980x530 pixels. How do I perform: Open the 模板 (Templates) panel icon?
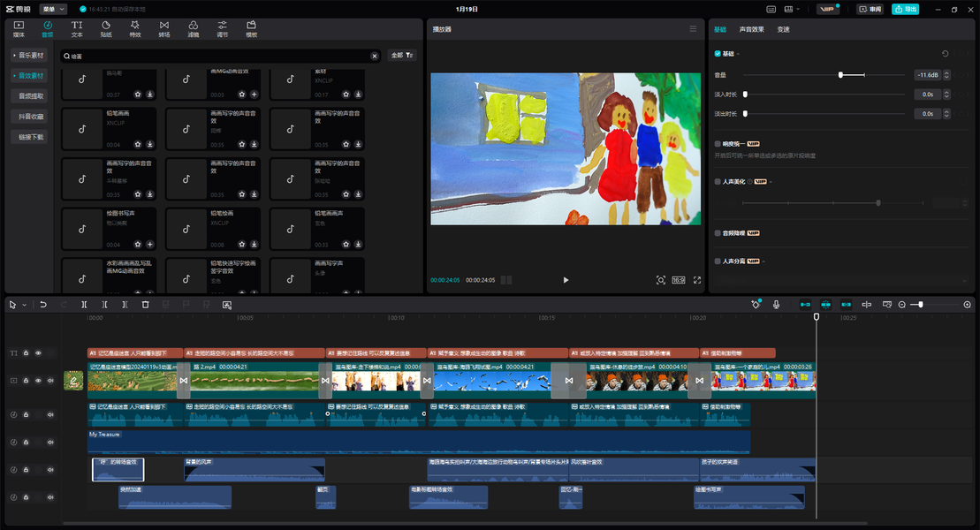pos(251,29)
